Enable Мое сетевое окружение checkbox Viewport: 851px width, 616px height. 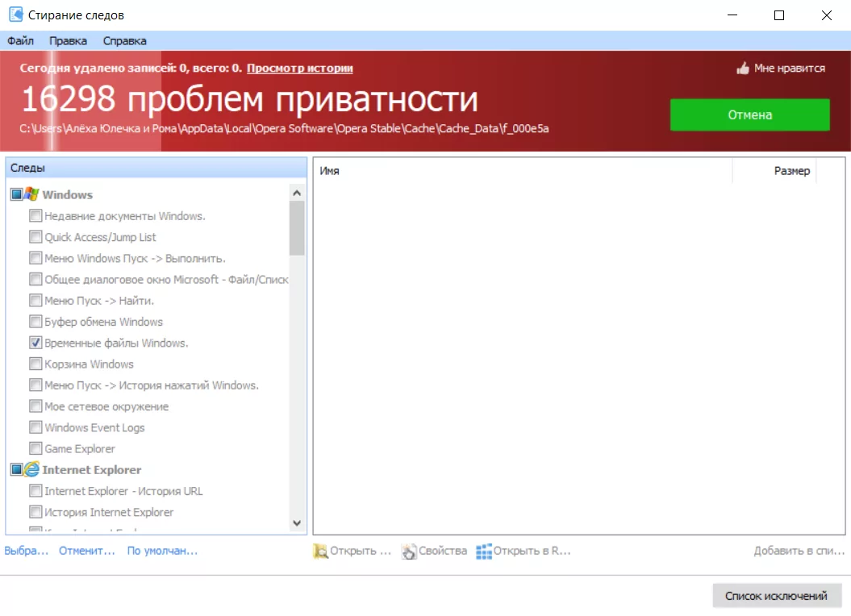coord(35,406)
